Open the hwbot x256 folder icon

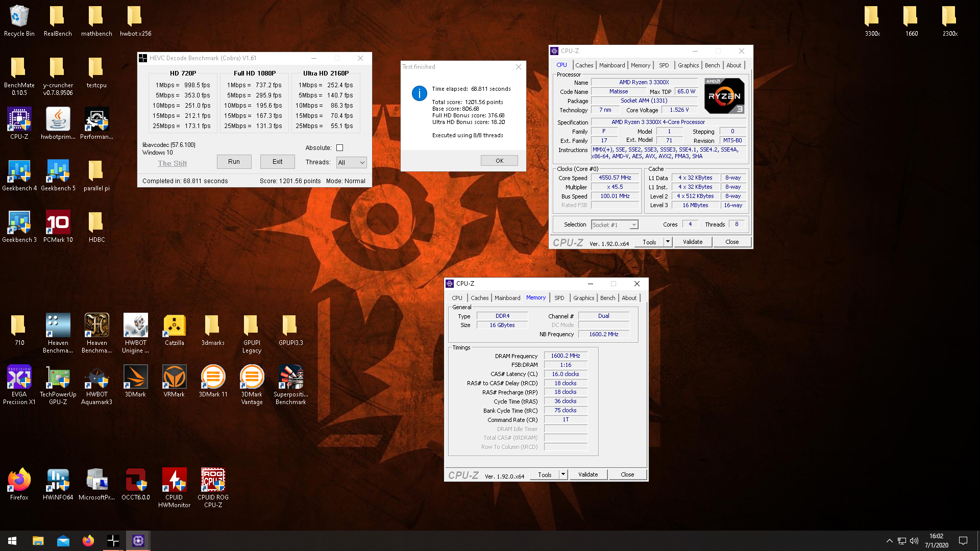[x=135, y=20]
